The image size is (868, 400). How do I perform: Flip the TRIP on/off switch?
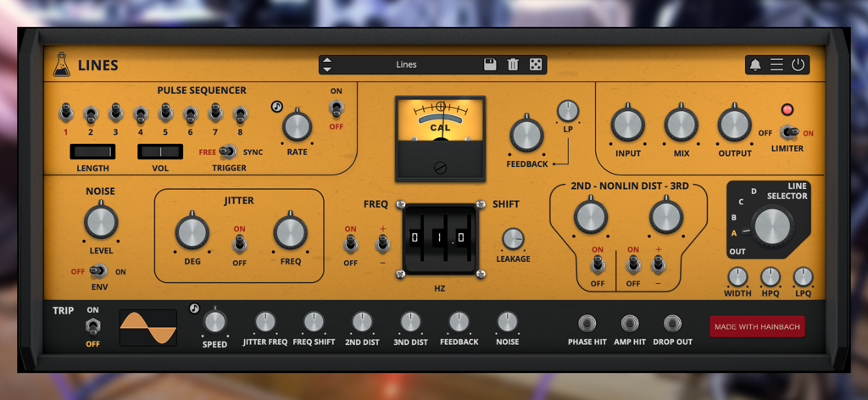tap(92, 326)
